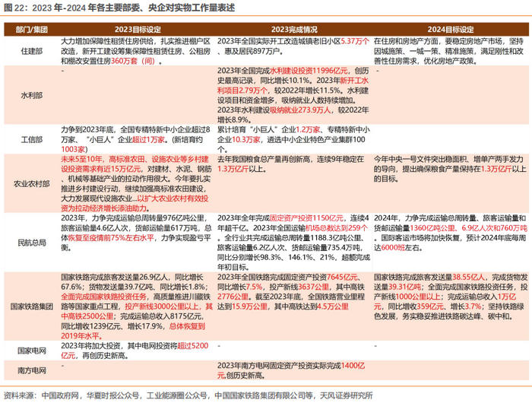Click the red '39.31亿吨' value
This screenshot has height=403, width=532.
point(405,287)
